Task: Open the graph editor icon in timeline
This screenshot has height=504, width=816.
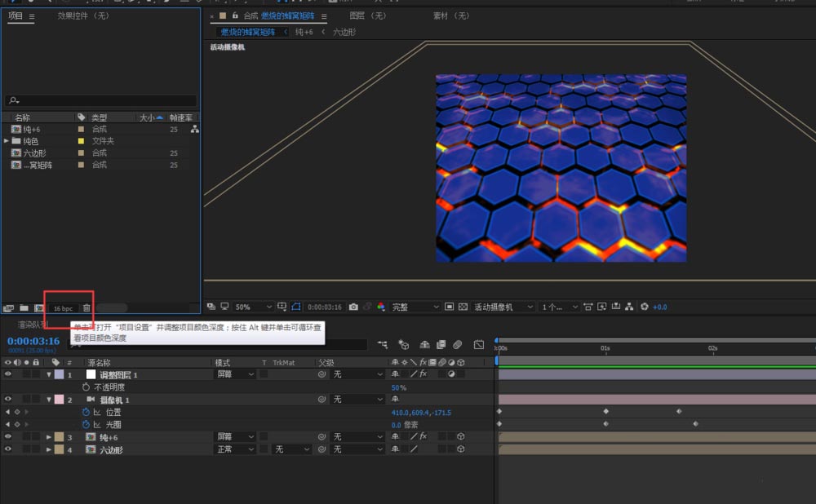Action: (x=478, y=345)
